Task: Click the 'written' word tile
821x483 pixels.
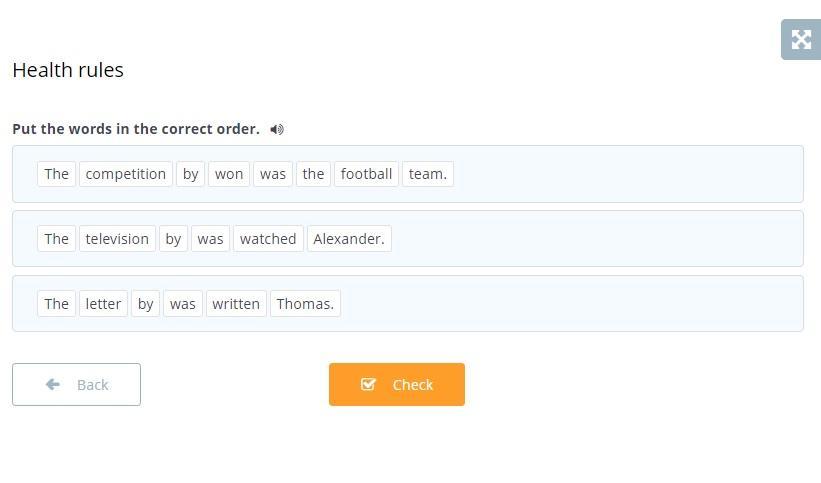Action: [236, 304]
